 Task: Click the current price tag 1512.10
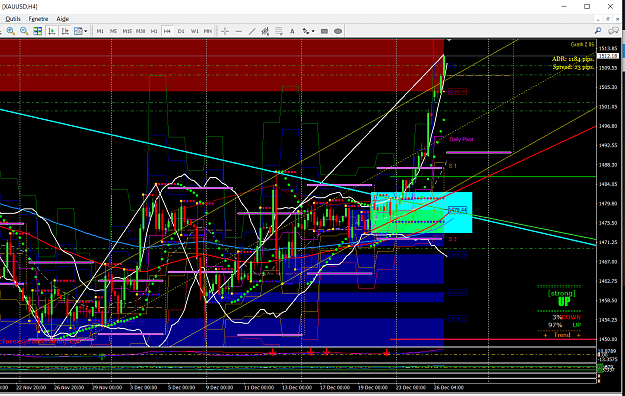[608, 56]
